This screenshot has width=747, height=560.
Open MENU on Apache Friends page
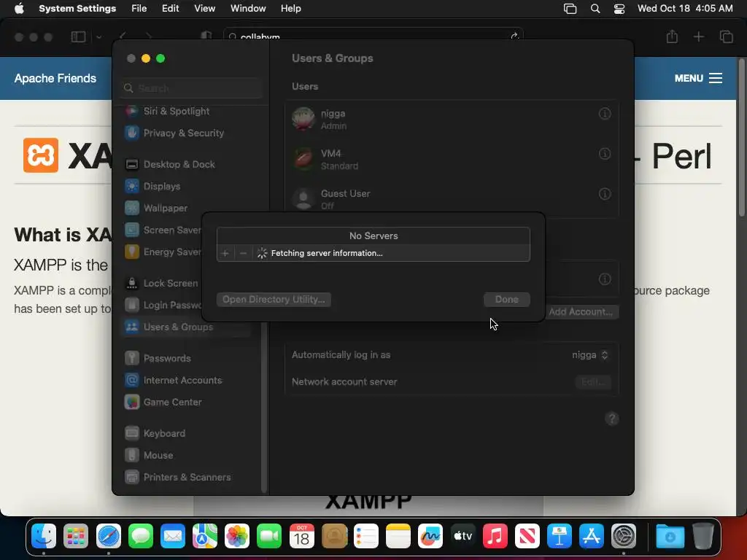click(x=698, y=78)
